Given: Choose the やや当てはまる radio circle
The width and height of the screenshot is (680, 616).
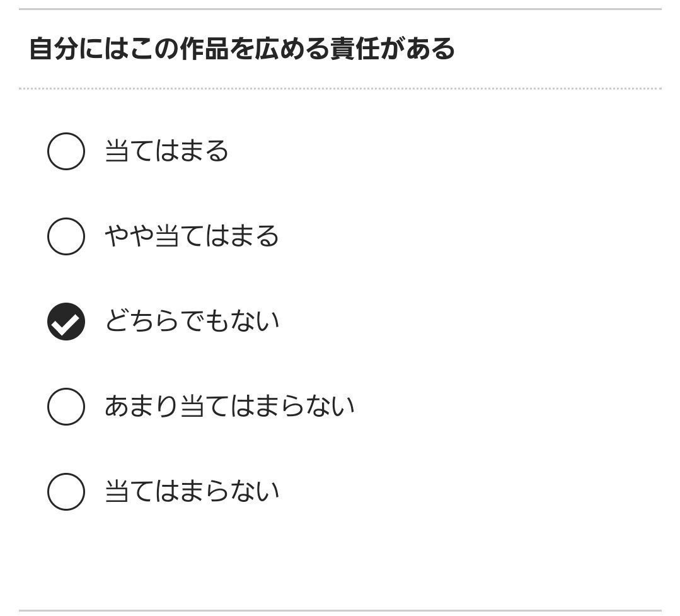Looking at the screenshot, I should [66, 236].
